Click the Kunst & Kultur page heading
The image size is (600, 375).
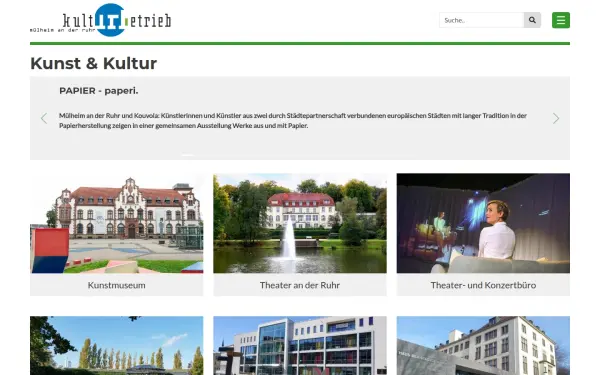[94, 63]
